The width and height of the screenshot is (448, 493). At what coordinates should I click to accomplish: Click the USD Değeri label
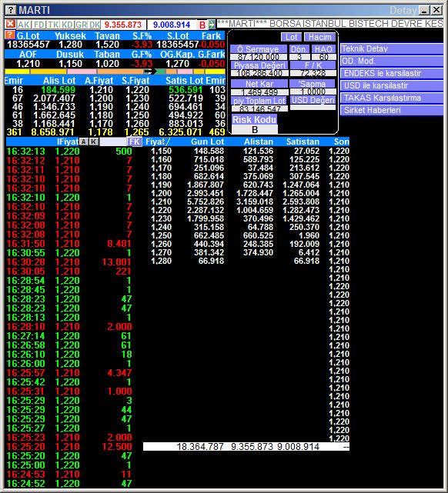pyautogui.click(x=313, y=100)
